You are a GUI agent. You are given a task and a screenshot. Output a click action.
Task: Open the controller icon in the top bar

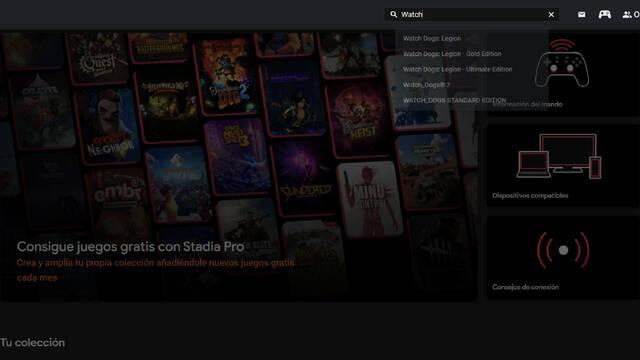604,15
